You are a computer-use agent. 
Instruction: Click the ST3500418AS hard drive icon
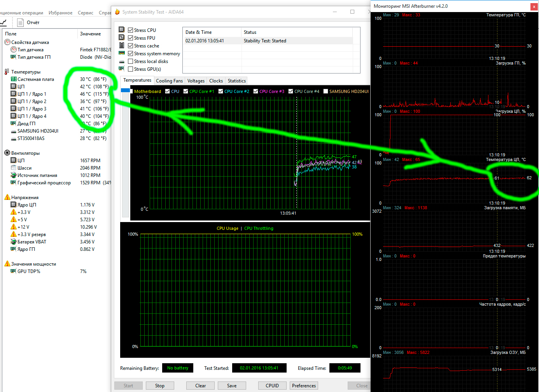pos(13,138)
